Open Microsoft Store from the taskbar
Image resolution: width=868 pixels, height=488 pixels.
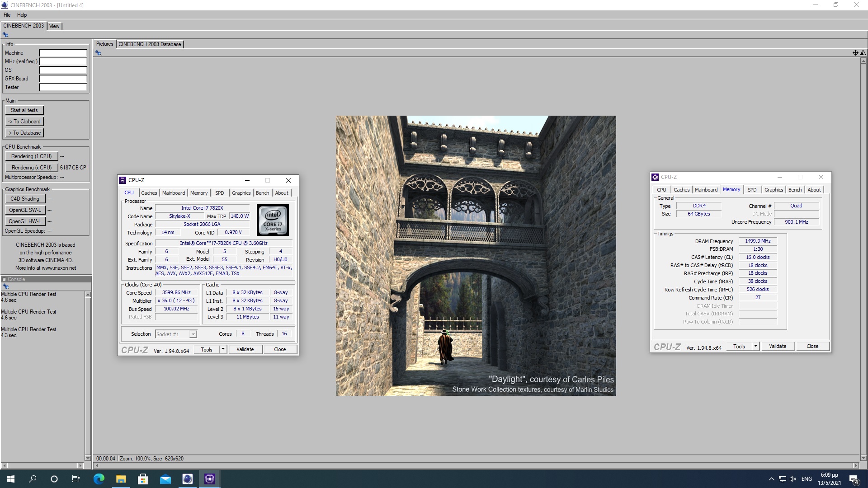point(143,479)
